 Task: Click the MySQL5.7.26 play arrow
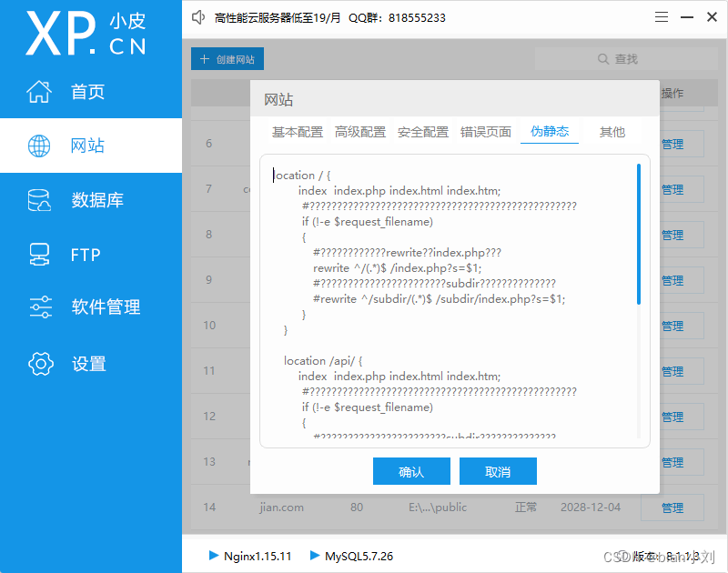click(x=315, y=555)
